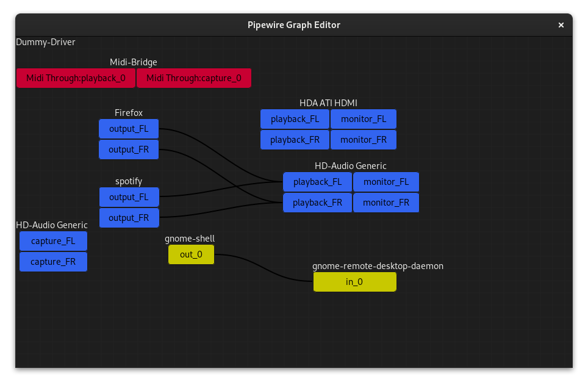Select HD-Audio Generic monitor_FL port
This screenshot has width=588, height=385.
pyautogui.click(x=386, y=182)
